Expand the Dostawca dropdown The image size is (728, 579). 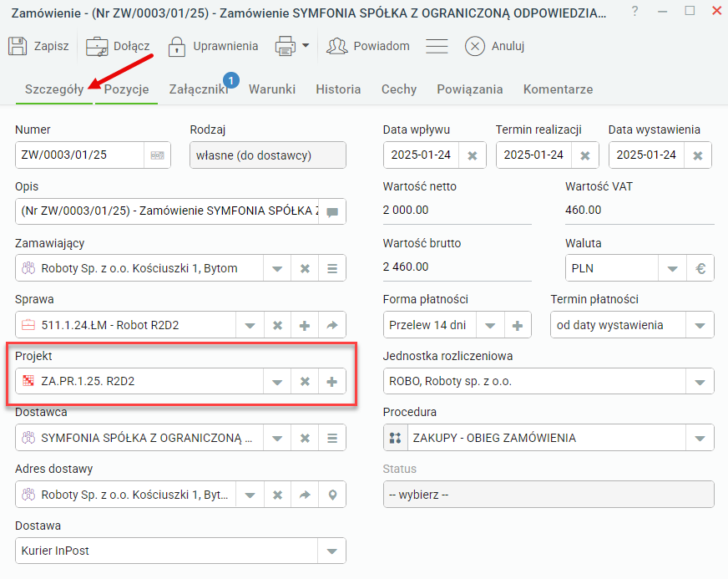coord(277,438)
